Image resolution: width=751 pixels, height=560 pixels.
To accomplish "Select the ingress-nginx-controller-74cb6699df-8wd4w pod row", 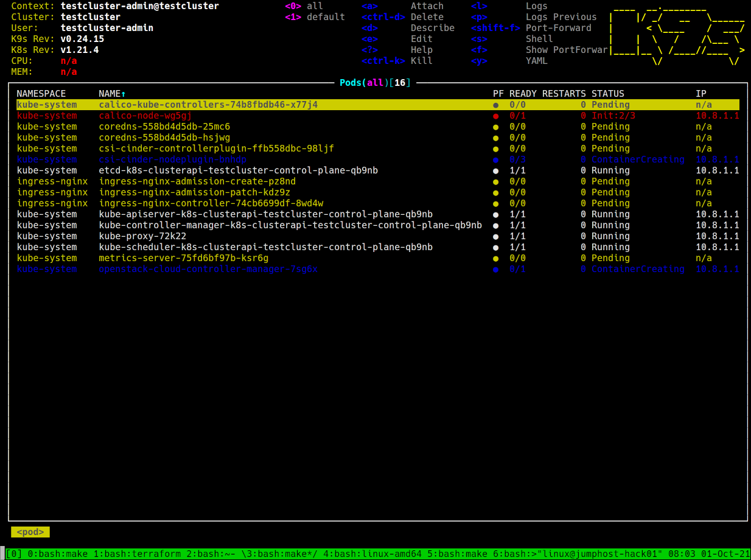I will (211, 203).
